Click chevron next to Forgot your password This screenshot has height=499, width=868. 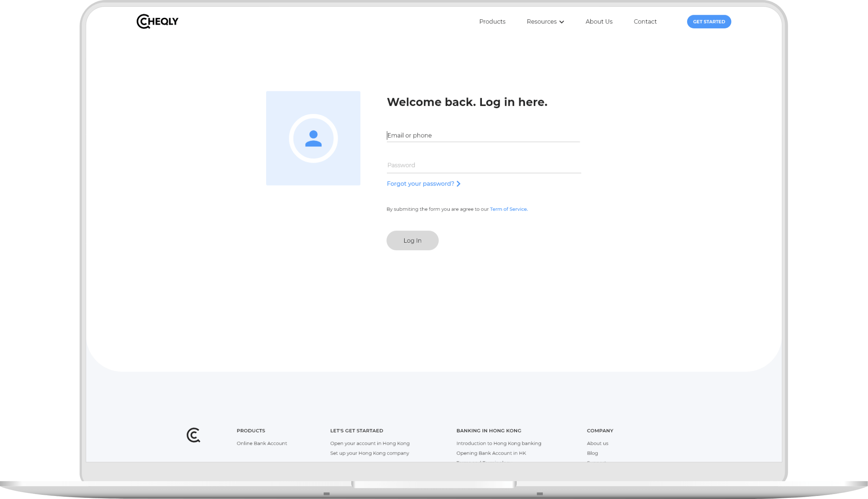(458, 184)
